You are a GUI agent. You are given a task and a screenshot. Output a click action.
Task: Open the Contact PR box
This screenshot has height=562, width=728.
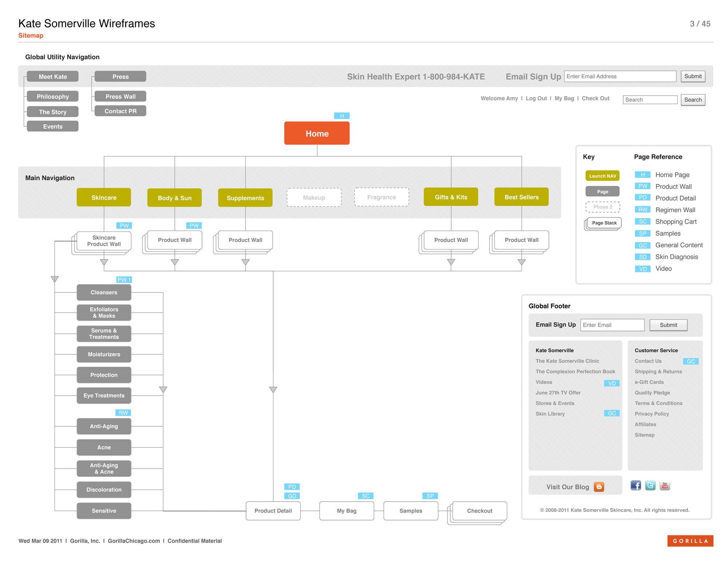120,111
